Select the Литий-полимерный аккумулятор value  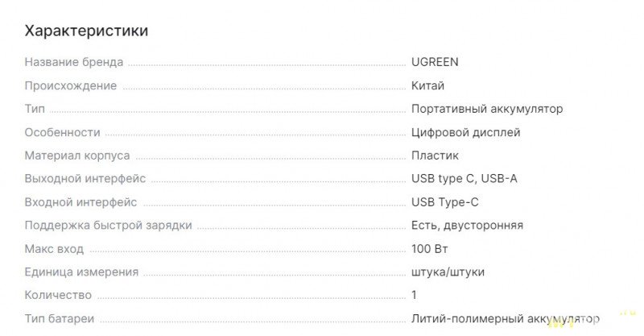(506, 319)
